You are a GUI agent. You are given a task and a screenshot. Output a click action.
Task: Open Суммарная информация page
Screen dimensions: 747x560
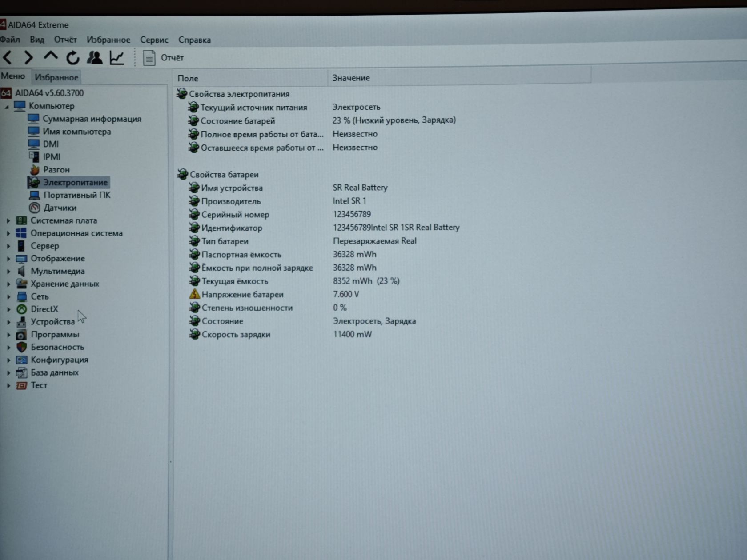pos(92,119)
